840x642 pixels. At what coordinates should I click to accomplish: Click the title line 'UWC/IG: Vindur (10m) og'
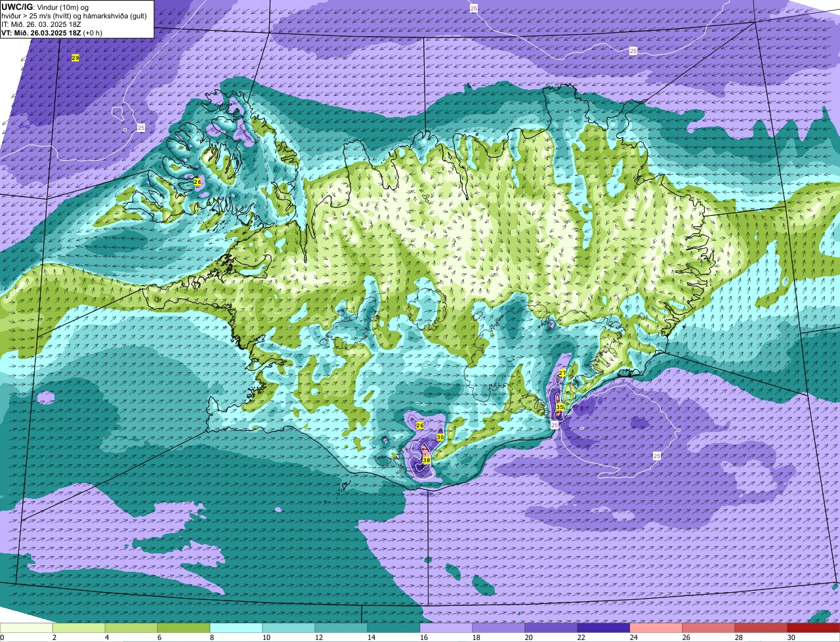pyautogui.click(x=45, y=7)
